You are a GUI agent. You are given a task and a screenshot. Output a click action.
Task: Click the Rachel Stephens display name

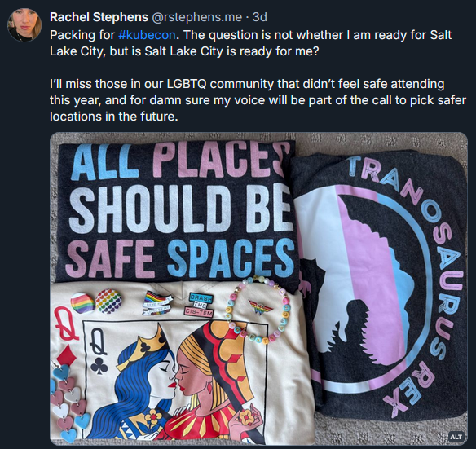coord(99,17)
